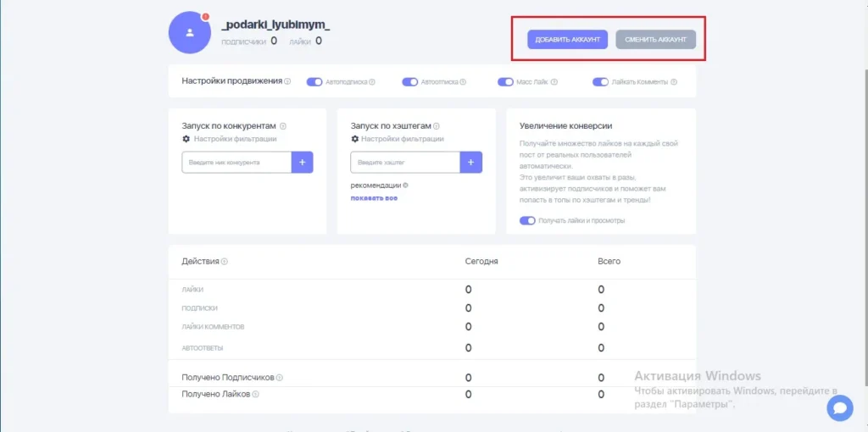Disable the Масс Лайк switch
868x432 pixels.
505,82
